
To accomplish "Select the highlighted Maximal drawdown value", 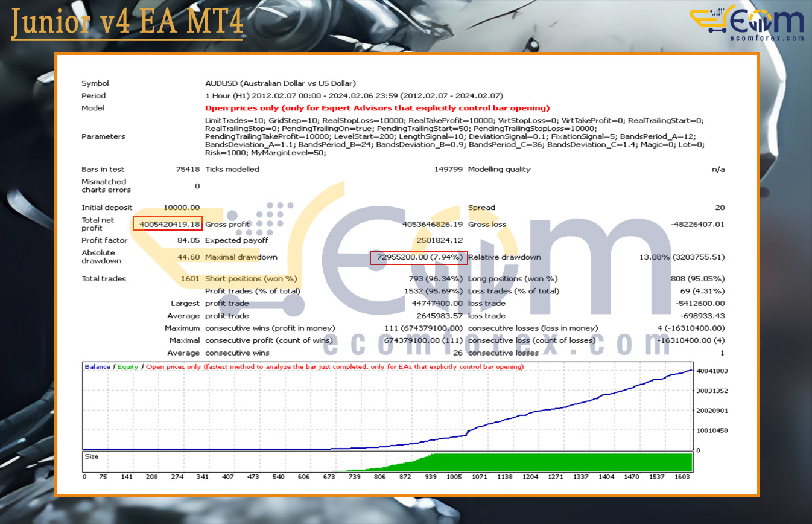I will pyautogui.click(x=419, y=257).
